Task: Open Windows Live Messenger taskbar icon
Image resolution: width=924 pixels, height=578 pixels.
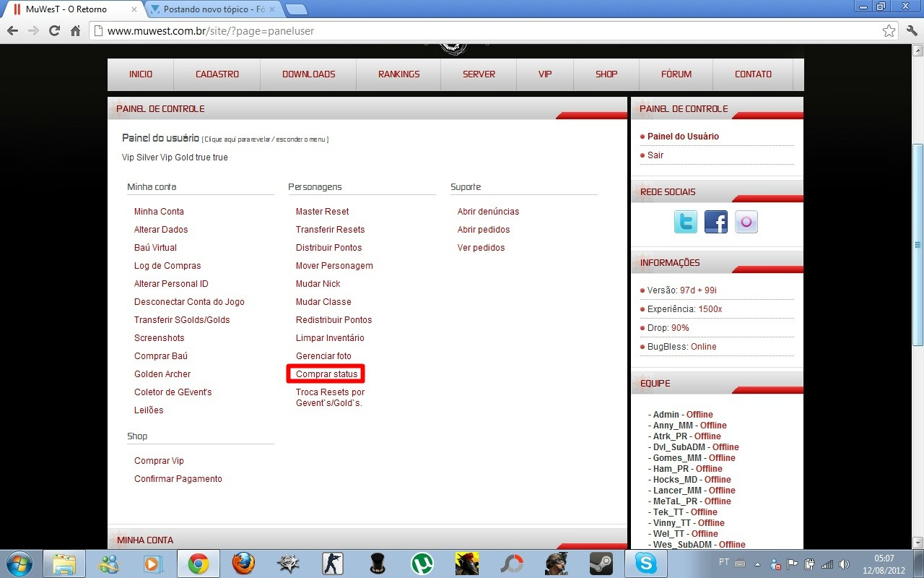Action: [x=109, y=564]
